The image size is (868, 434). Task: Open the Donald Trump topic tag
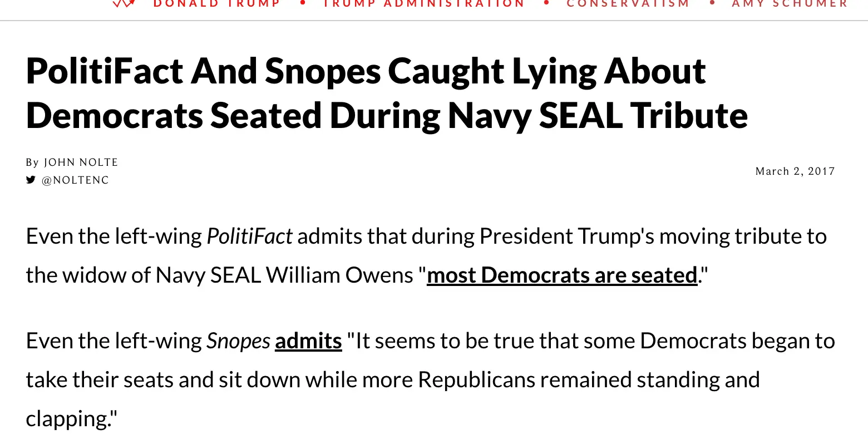(217, 4)
